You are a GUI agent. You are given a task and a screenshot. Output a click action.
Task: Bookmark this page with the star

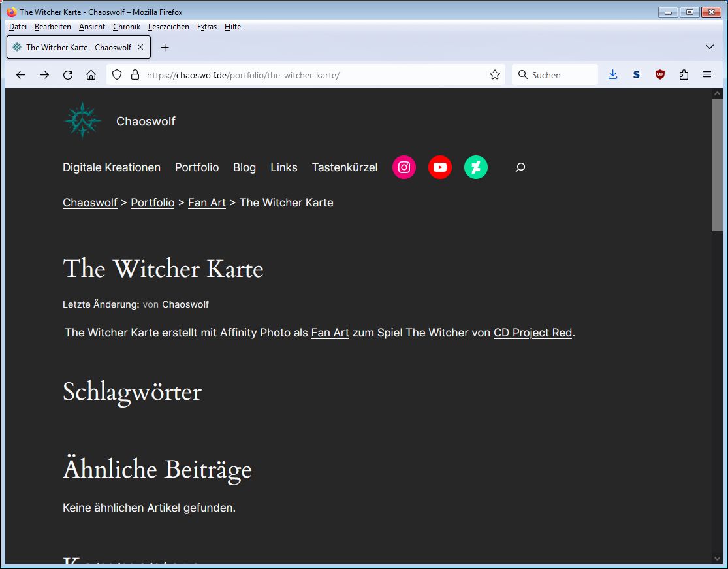[x=495, y=74]
